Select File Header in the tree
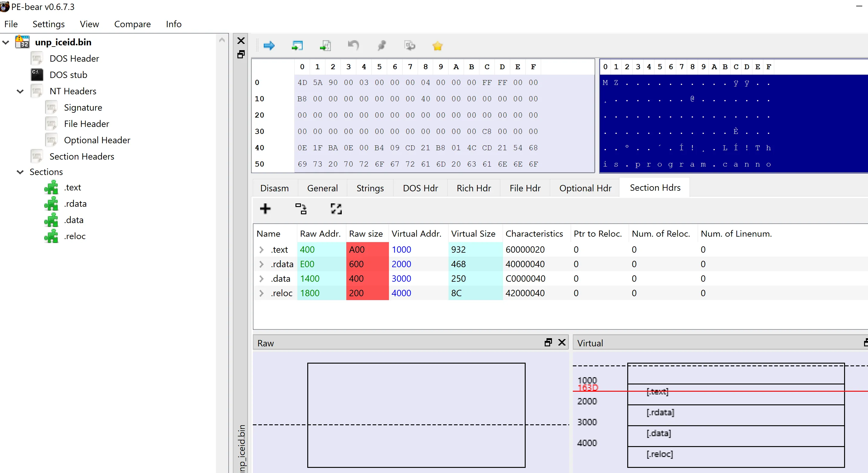Viewport: 868px width, 473px height. [86, 124]
